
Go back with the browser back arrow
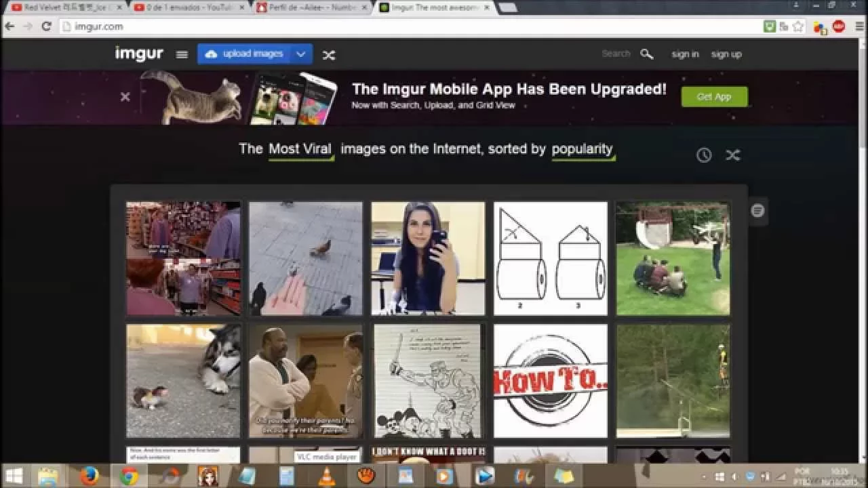[x=10, y=26]
